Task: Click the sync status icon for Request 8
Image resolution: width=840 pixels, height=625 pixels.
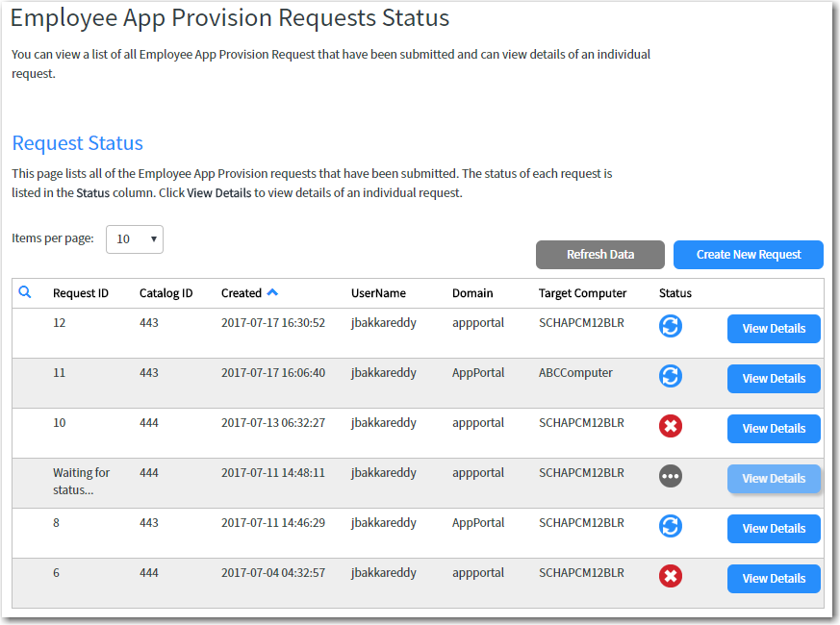Action: click(670, 526)
